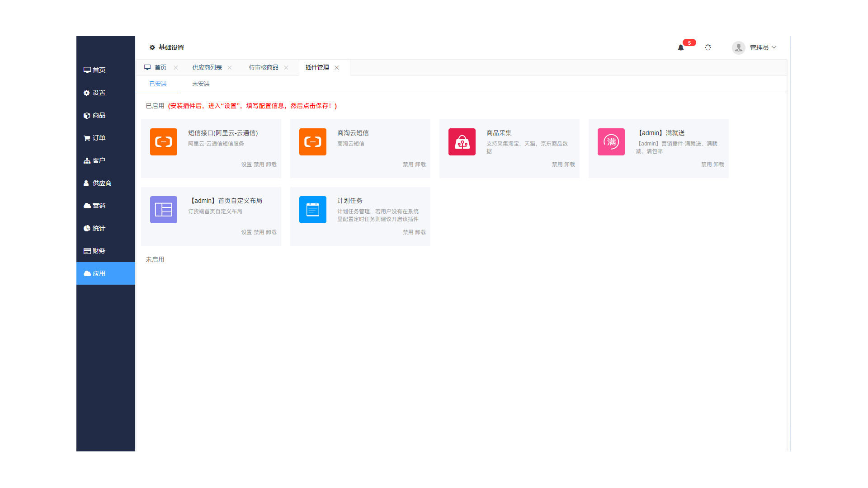Click the 商淘云短信 orange plugin icon
This screenshot has height=488, width=868.
coord(312,142)
